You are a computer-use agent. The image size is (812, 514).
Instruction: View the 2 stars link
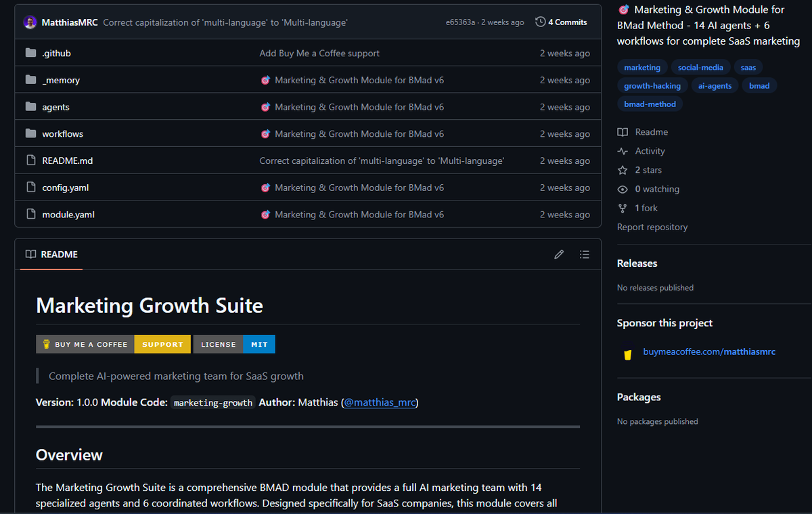click(x=639, y=170)
